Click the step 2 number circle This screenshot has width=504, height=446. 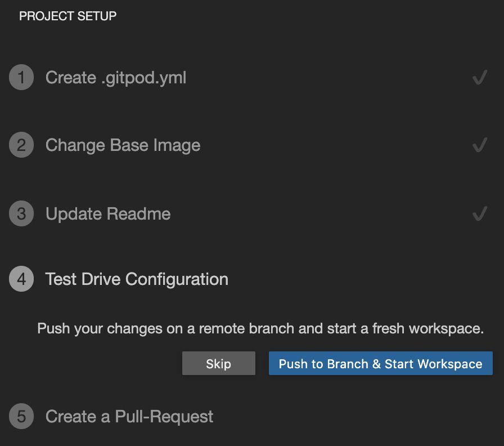[21, 145]
